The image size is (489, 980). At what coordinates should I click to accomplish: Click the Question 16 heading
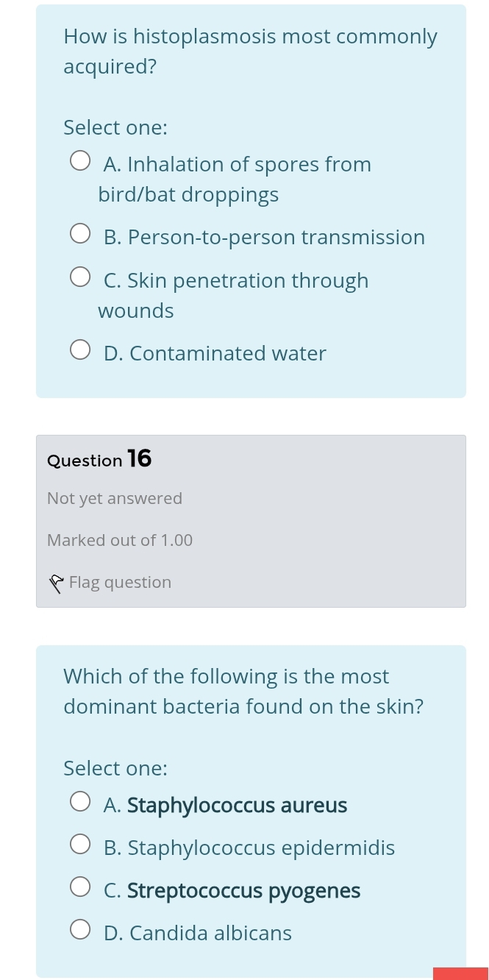[99, 460]
